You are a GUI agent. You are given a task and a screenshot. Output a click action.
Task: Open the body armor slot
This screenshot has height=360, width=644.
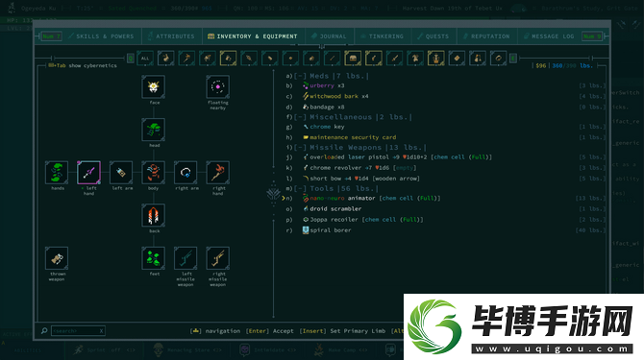[153, 172]
